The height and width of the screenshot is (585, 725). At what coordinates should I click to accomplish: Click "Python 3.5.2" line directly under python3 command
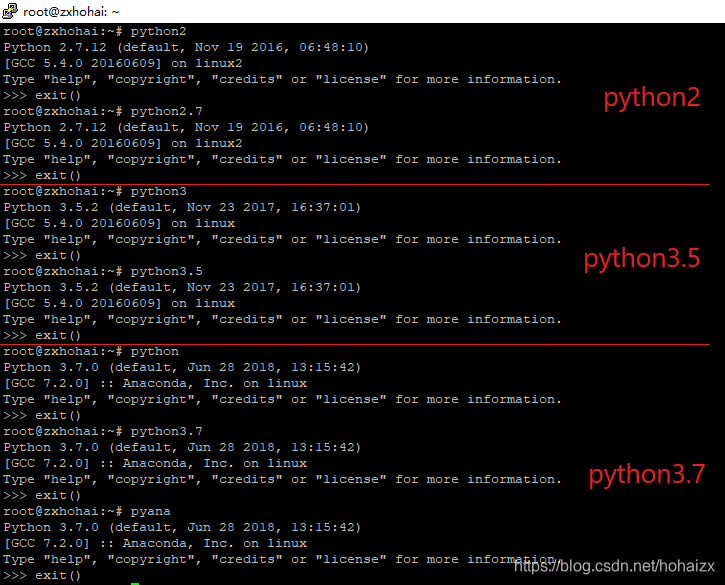182,207
